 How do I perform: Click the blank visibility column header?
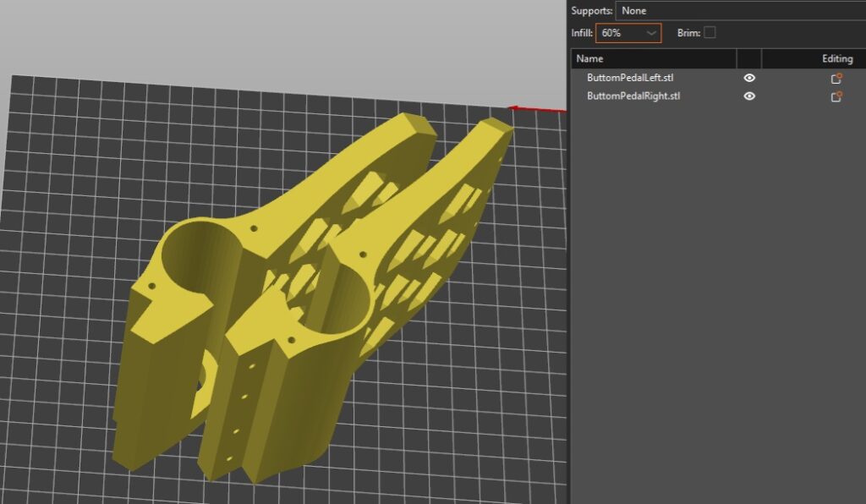(x=749, y=59)
